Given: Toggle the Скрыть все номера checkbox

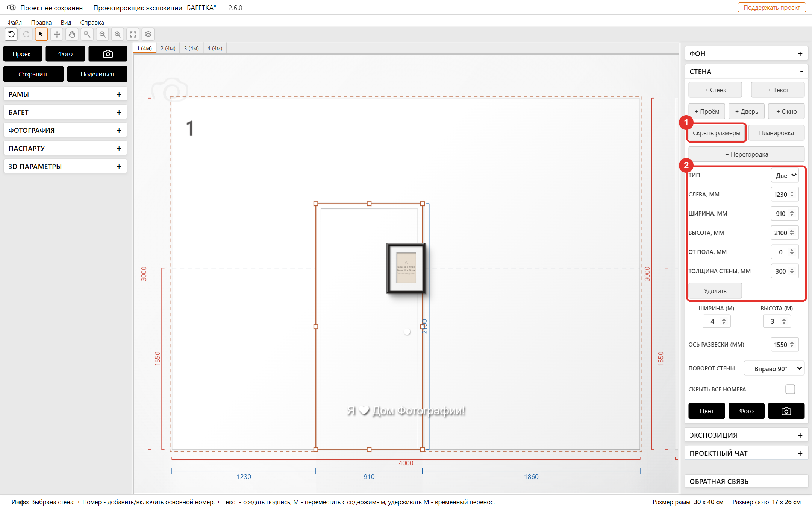Looking at the screenshot, I should pos(790,389).
